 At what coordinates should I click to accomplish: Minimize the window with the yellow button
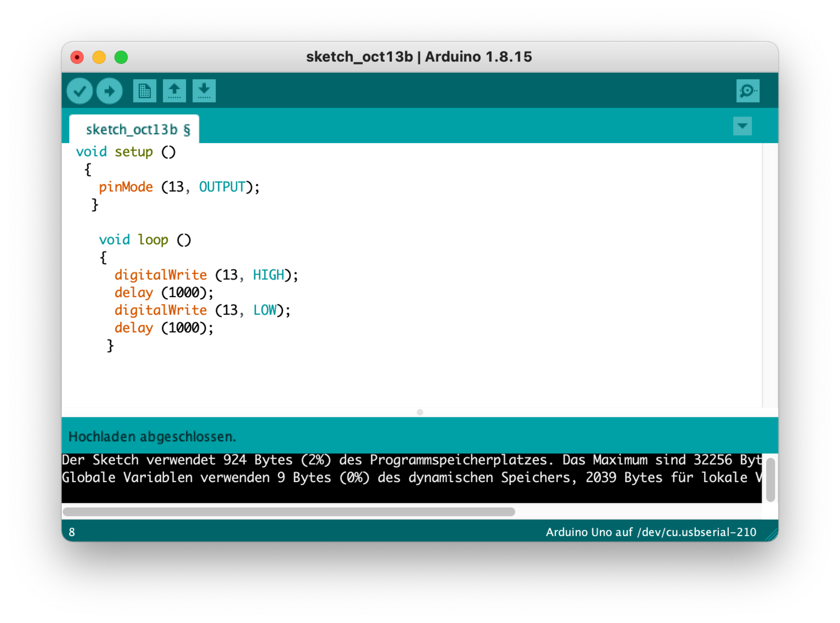coord(99,57)
